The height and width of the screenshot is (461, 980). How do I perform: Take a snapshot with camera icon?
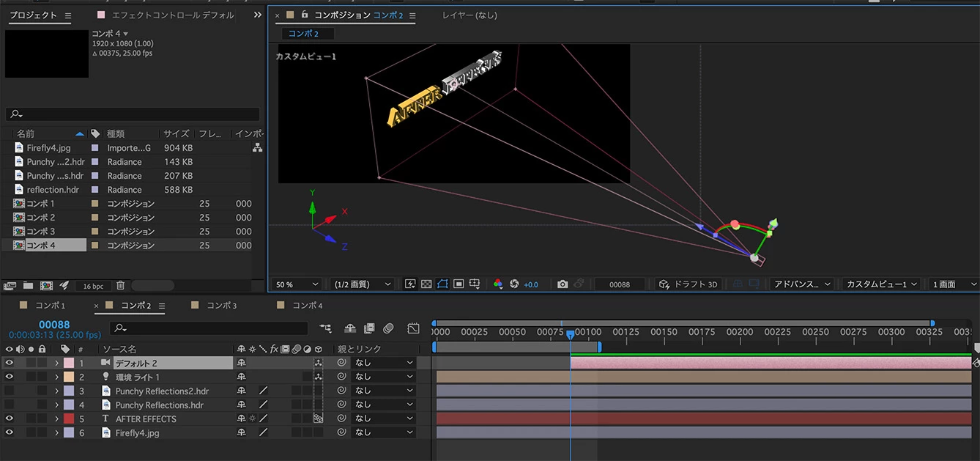coord(563,284)
